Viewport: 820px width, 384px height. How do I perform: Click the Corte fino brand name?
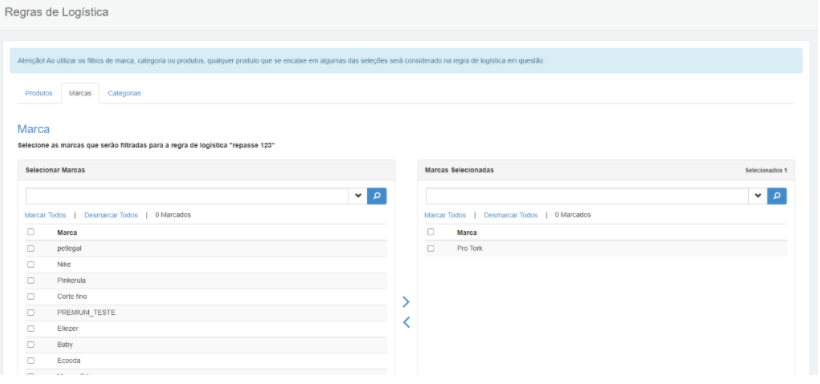(72, 297)
